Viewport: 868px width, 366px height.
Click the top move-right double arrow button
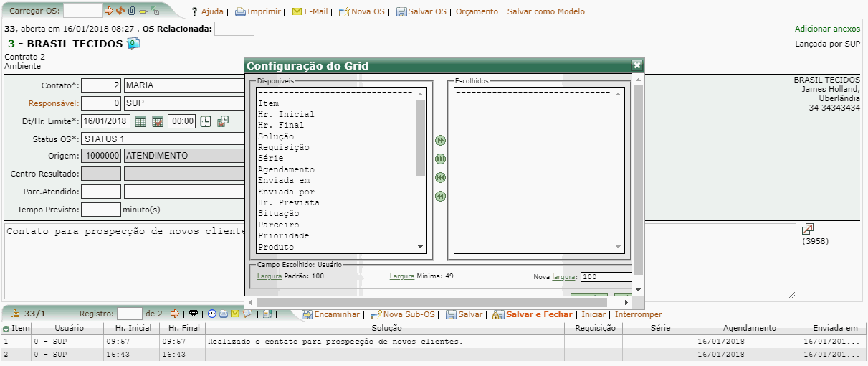(441, 141)
